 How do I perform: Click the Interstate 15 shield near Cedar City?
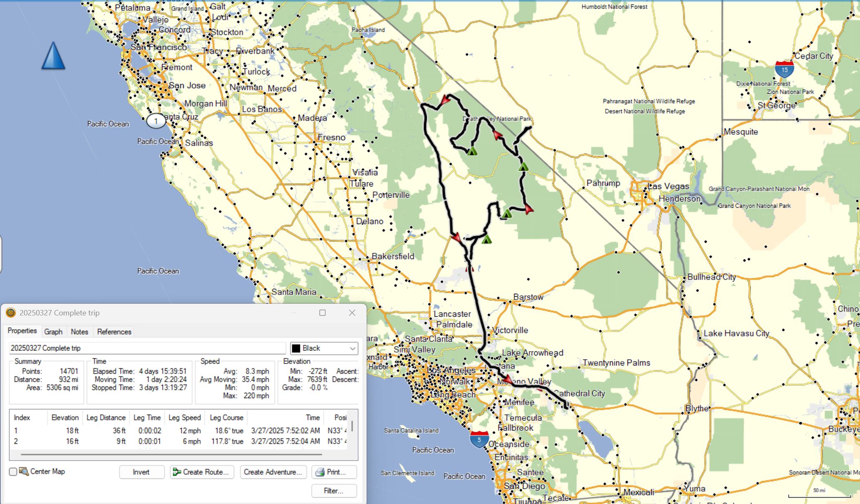(784, 69)
